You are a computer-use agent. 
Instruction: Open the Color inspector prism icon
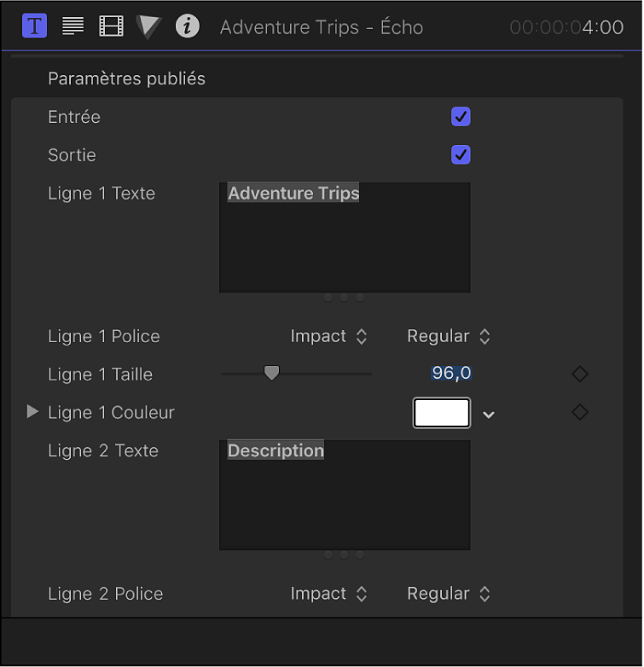coord(149,26)
